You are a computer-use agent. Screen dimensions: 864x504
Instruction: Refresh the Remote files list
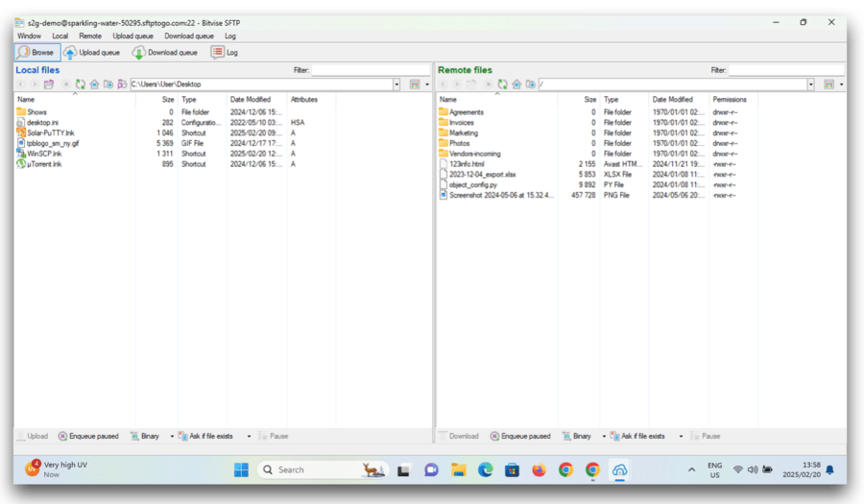point(502,84)
